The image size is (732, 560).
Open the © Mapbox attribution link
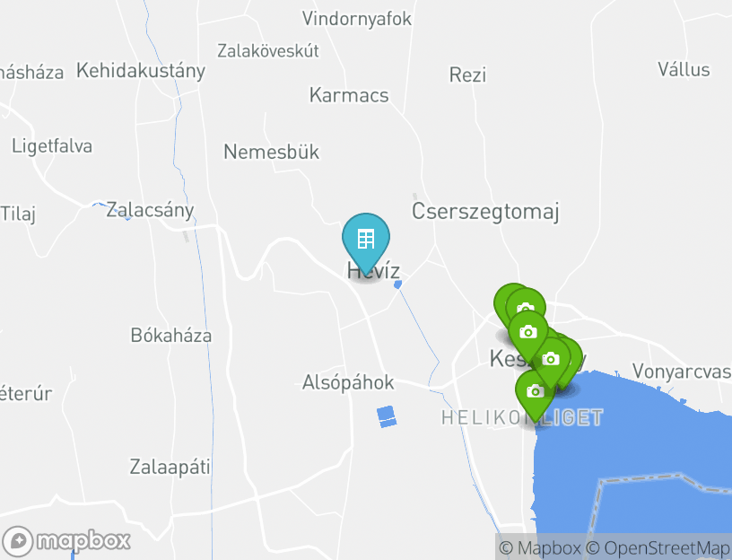(540, 547)
